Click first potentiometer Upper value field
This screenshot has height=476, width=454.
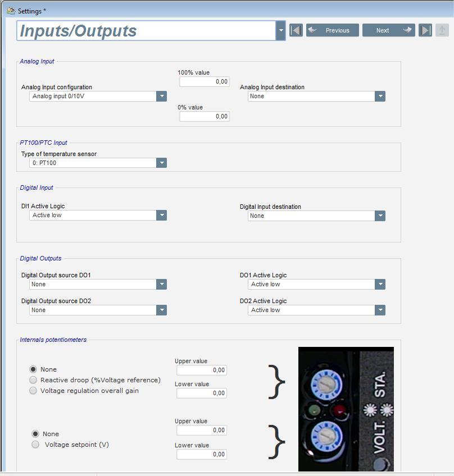pos(202,370)
